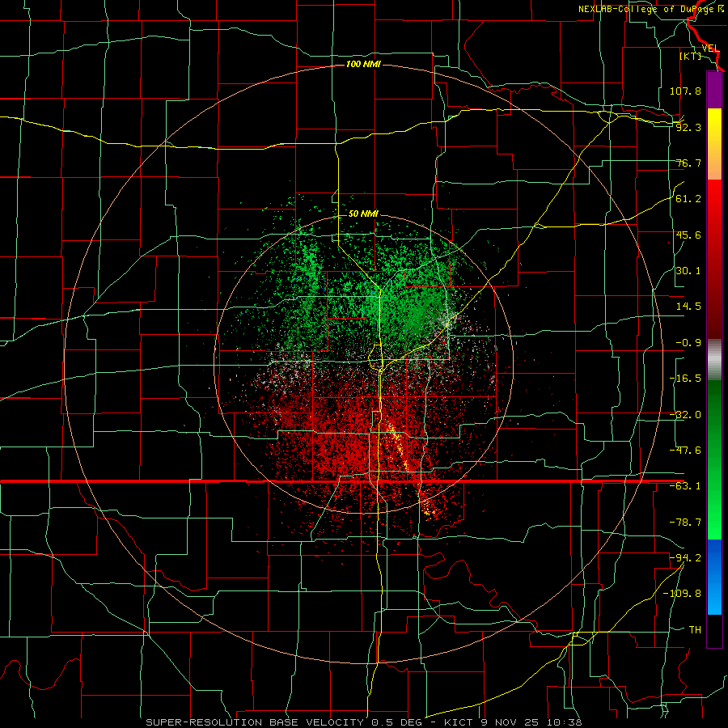Click the -109.8 scale value

682,594
